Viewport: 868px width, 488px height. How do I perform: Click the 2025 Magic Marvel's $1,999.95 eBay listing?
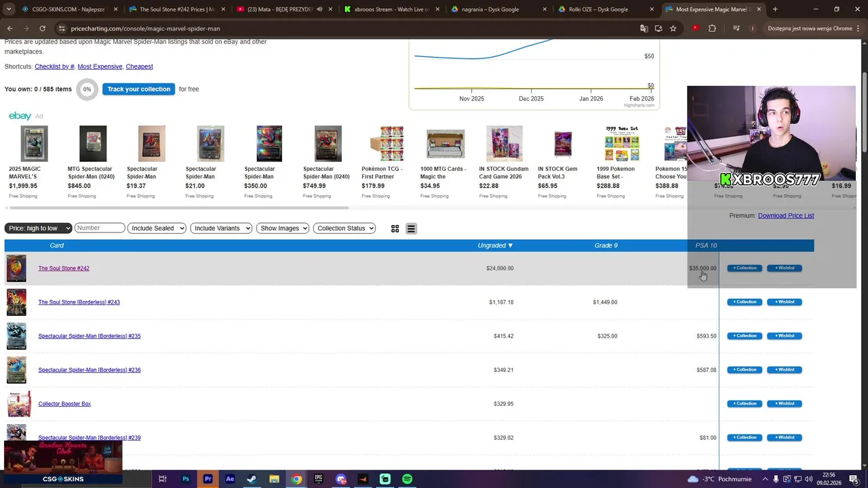(x=34, y=163)
